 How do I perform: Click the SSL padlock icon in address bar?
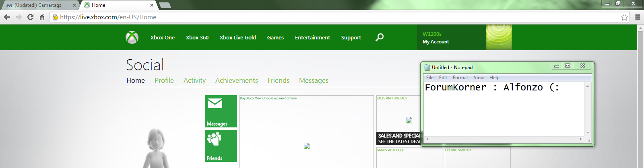56,17
